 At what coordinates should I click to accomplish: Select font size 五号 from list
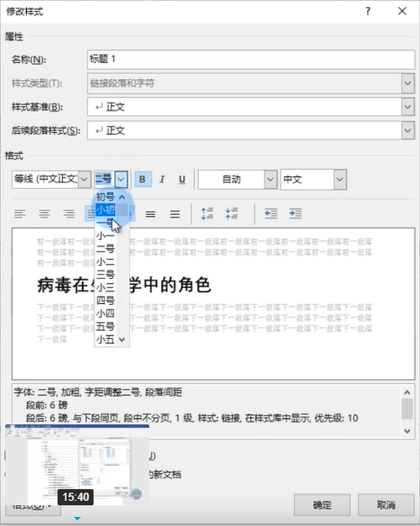point(105,326)
